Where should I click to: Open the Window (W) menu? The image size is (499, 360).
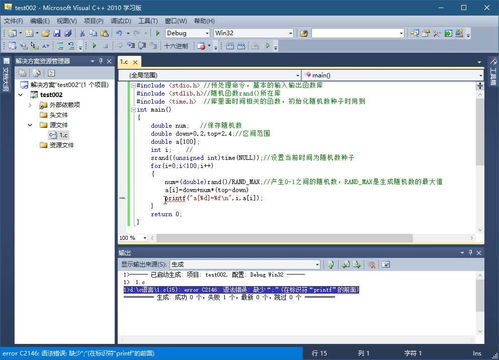pyautogui.click(x=176, y=21)
